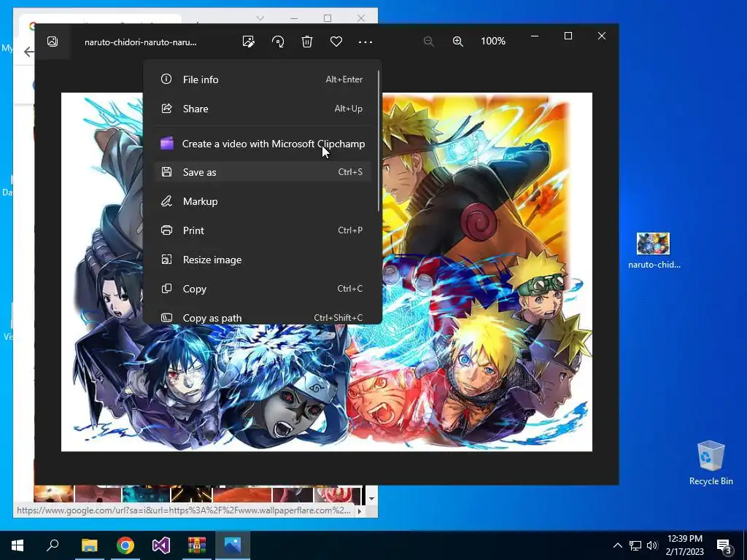
Task: Zoom out with the magnifier minus icon
Action: [x=428, y=42]
